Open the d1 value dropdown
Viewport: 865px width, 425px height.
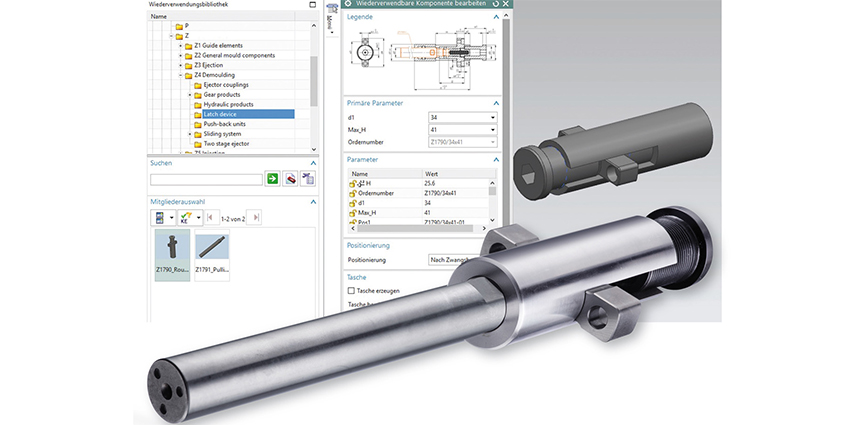493,118
